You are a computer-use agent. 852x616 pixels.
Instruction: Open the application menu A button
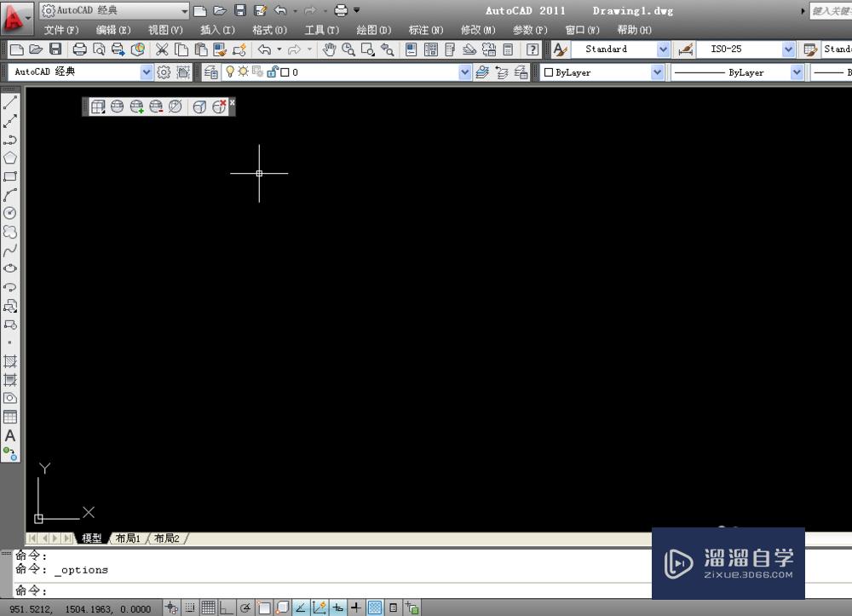(15, 18)
